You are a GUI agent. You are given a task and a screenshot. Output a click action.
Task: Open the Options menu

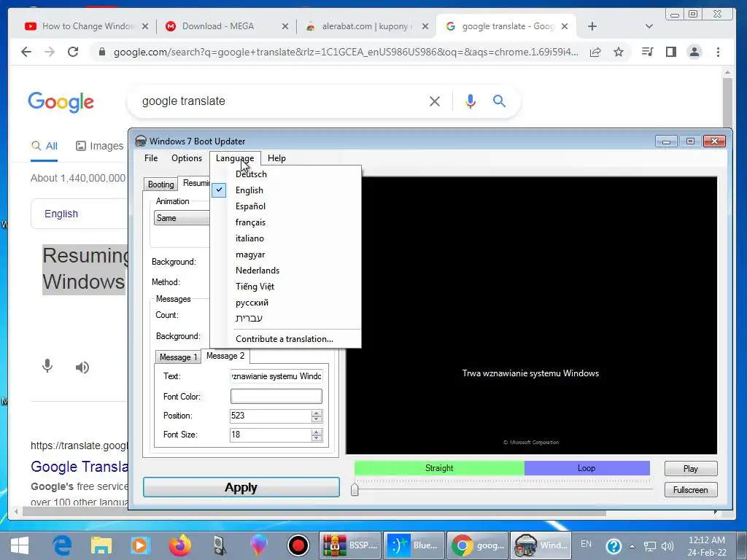[x=187, y=158]
